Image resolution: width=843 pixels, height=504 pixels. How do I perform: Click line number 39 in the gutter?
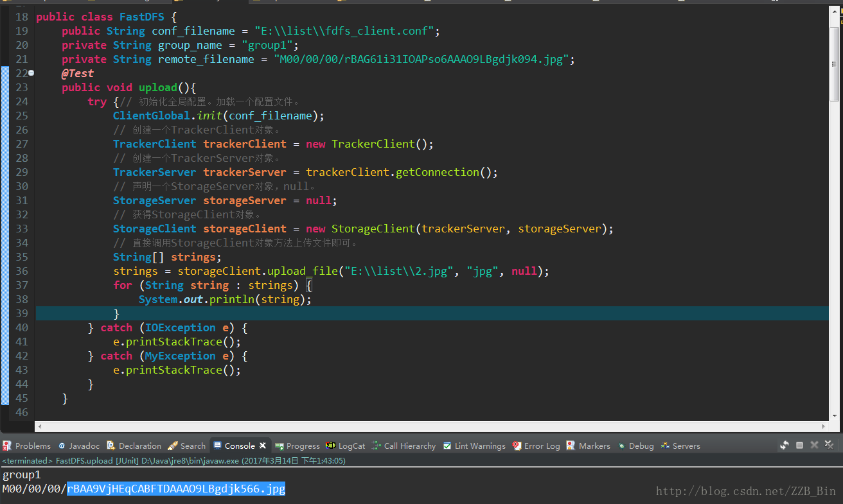[x=22, y=313]
